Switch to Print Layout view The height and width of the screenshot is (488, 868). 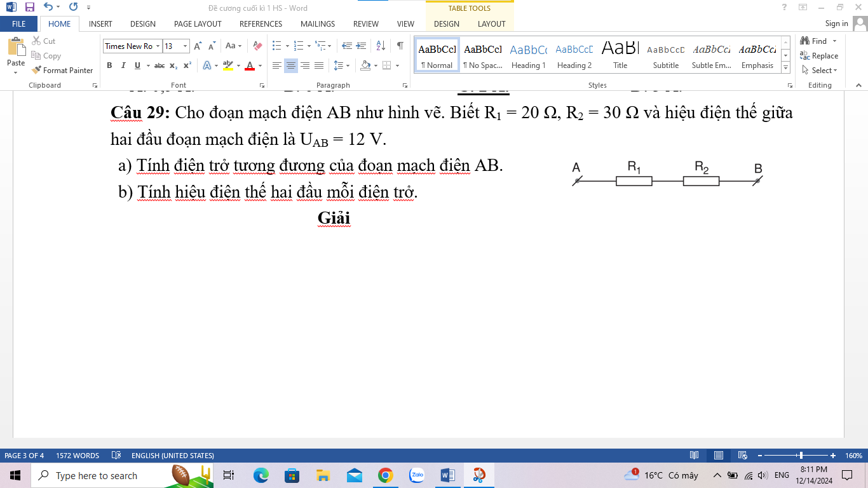click(x=719, y=456)
